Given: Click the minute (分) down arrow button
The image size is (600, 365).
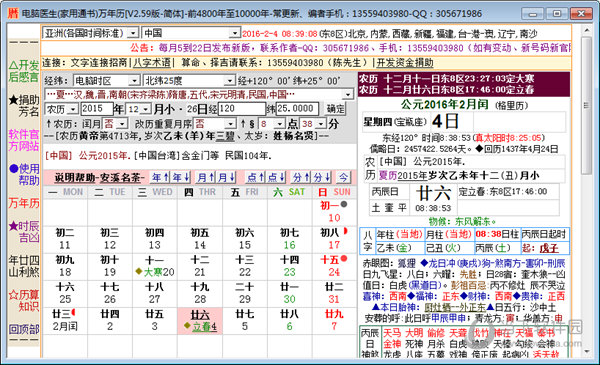Looking at the screenshot, I should [322, 178].
